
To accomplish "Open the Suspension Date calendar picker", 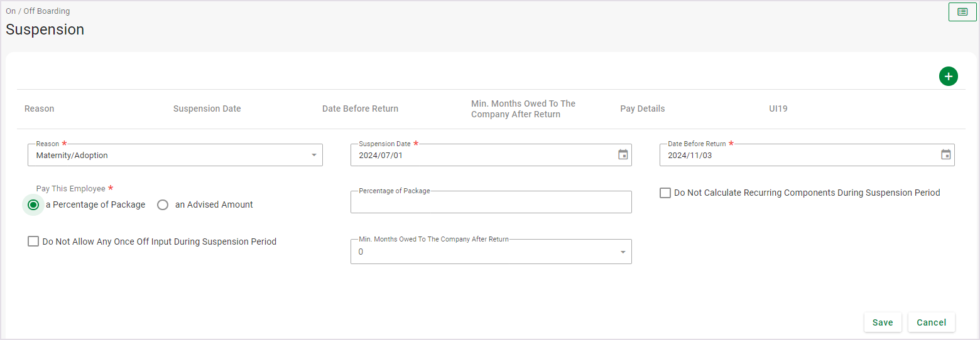I will (x=623, y=155).
